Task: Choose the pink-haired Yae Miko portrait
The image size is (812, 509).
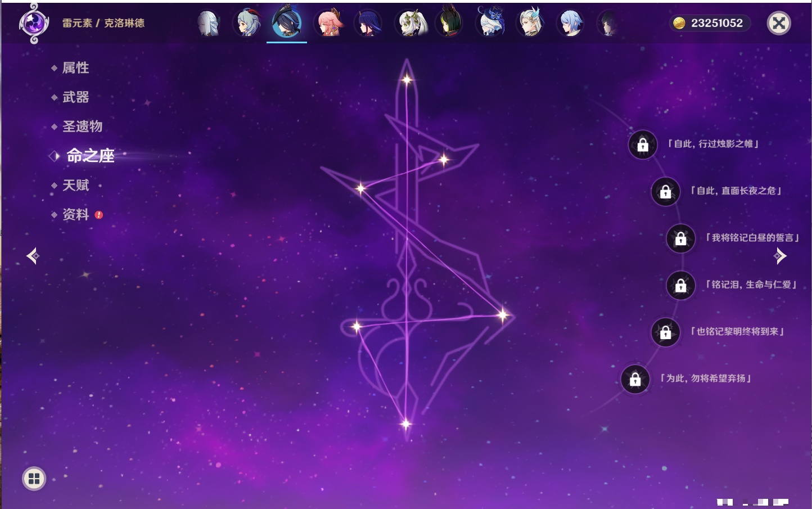Action: [328, 23]
